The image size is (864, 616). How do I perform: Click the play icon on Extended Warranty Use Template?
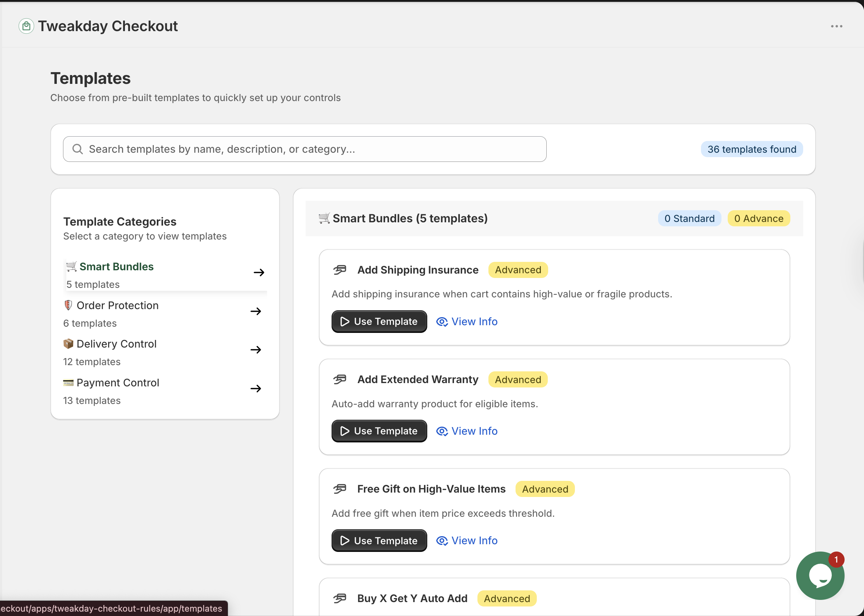click(x=344, y=431)
